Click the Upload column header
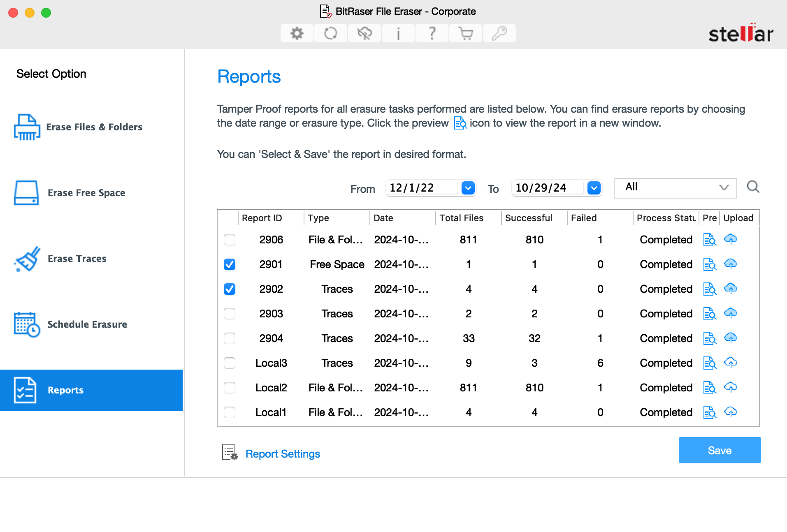This screenshot has width=787, height=532. click(738, 218)
